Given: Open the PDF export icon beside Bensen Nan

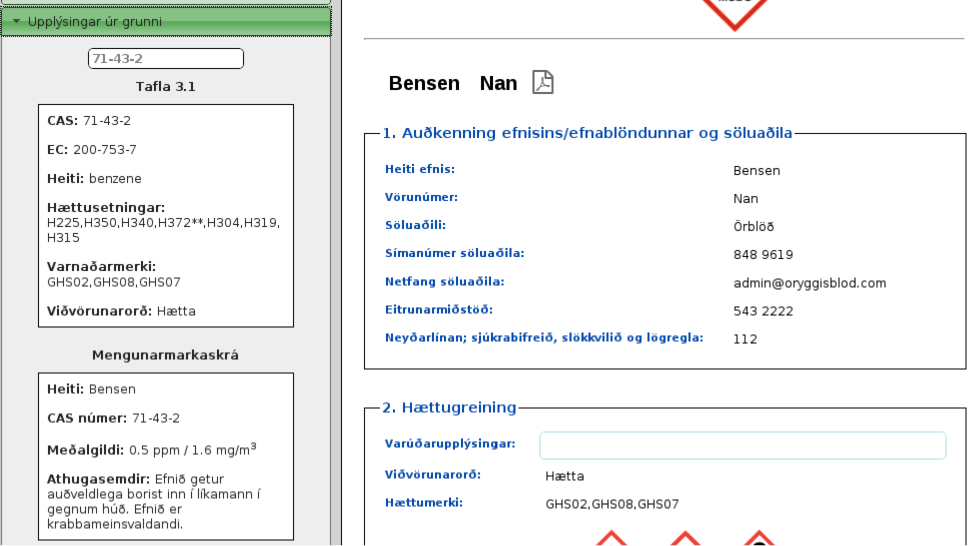Looking at the screenshot, I should click(543, 83).
